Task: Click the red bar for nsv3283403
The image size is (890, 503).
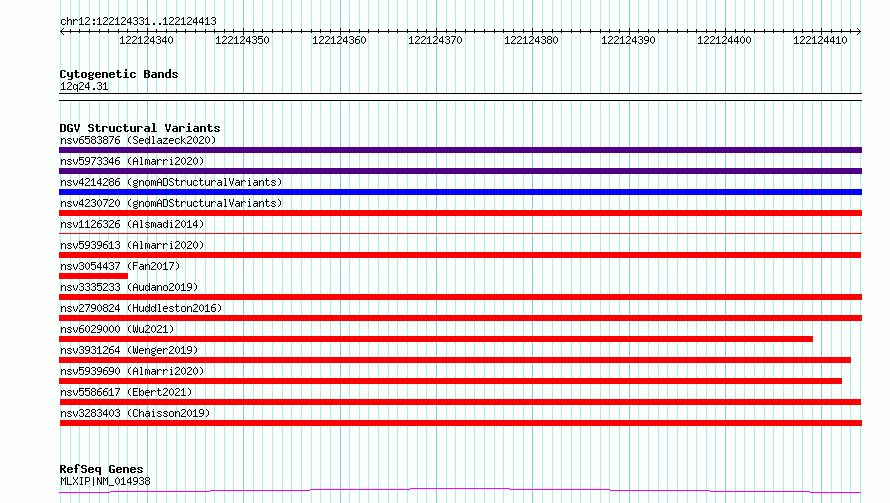Action: (460, 423)
